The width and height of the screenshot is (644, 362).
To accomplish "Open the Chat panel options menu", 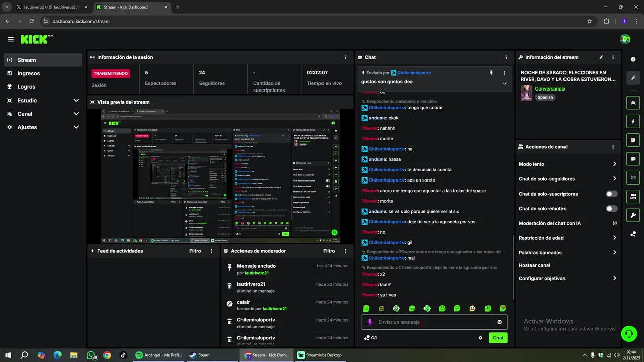I will 506,57.
